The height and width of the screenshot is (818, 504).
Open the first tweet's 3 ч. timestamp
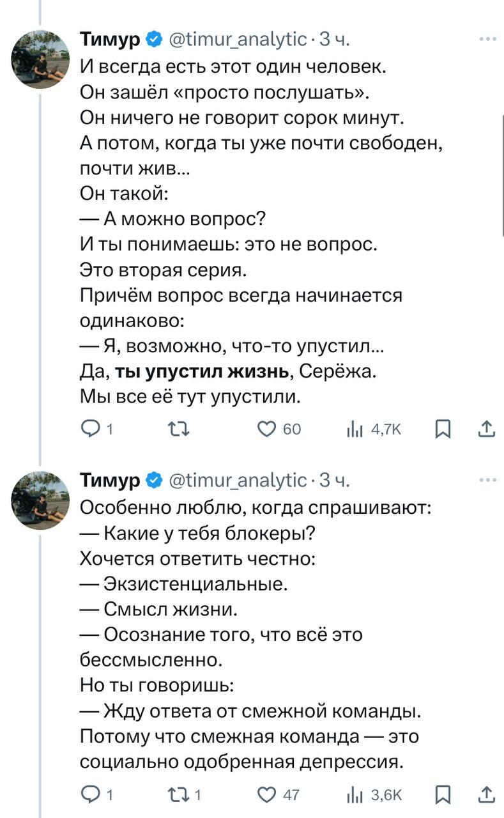[333, 40]
